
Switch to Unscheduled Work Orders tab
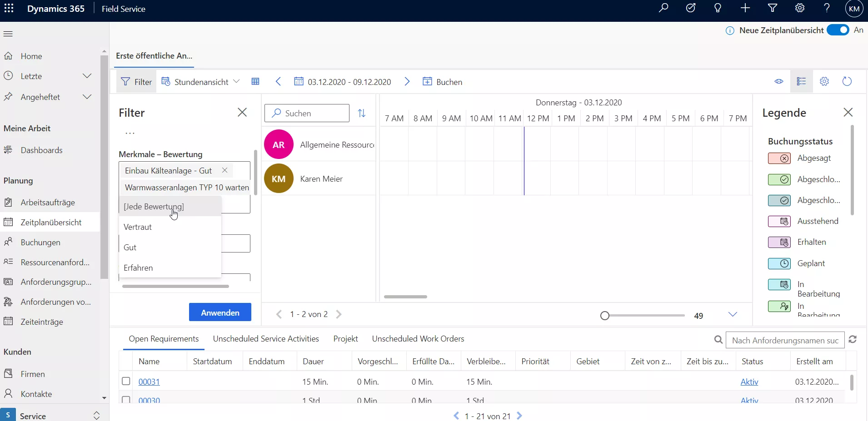point(418,339)
